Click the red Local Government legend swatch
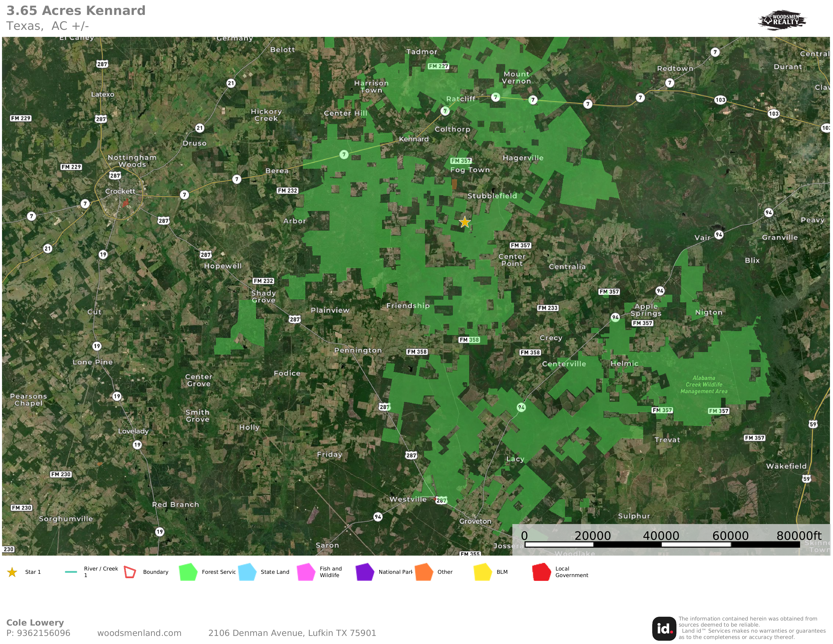Viewport: 833px width, 644px height. (541, 572)
